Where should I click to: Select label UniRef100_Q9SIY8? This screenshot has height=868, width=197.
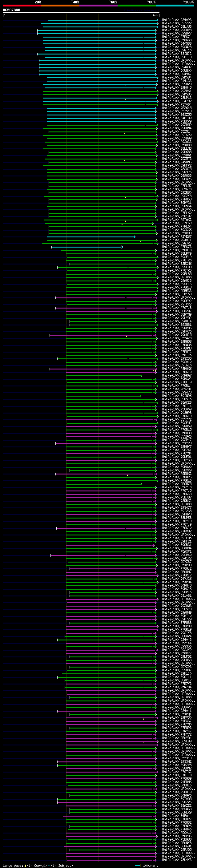pyautogui.click(x=177, y=633)
